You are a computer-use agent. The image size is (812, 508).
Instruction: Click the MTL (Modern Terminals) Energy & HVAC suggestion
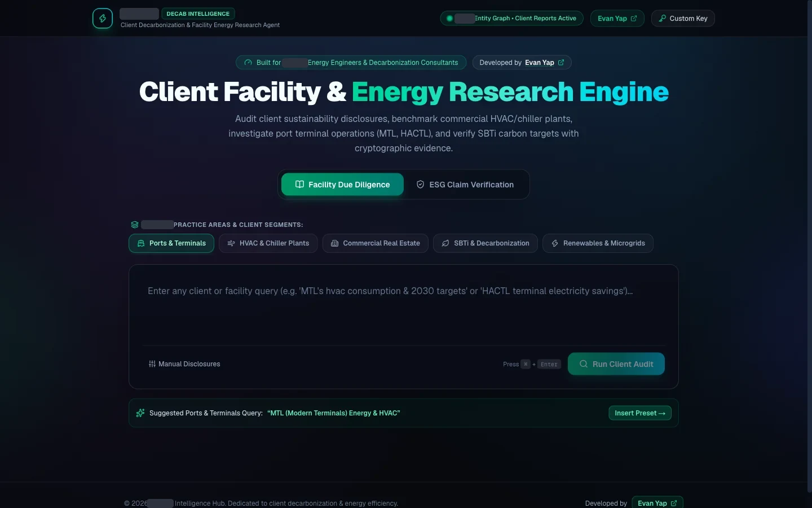pos(334,413)
